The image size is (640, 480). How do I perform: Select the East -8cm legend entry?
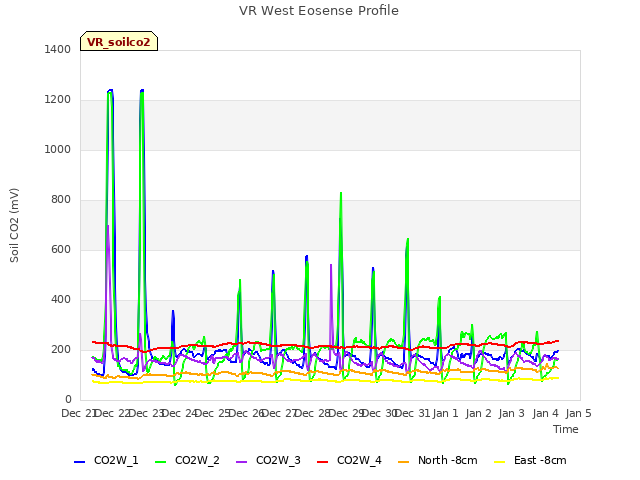(x=530, y=460)
